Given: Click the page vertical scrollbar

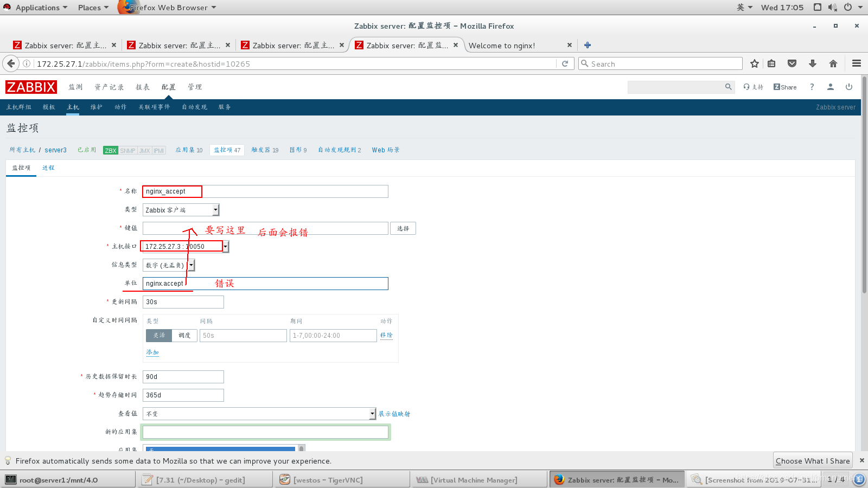Looking at the screenshot, I should point(864,184).
